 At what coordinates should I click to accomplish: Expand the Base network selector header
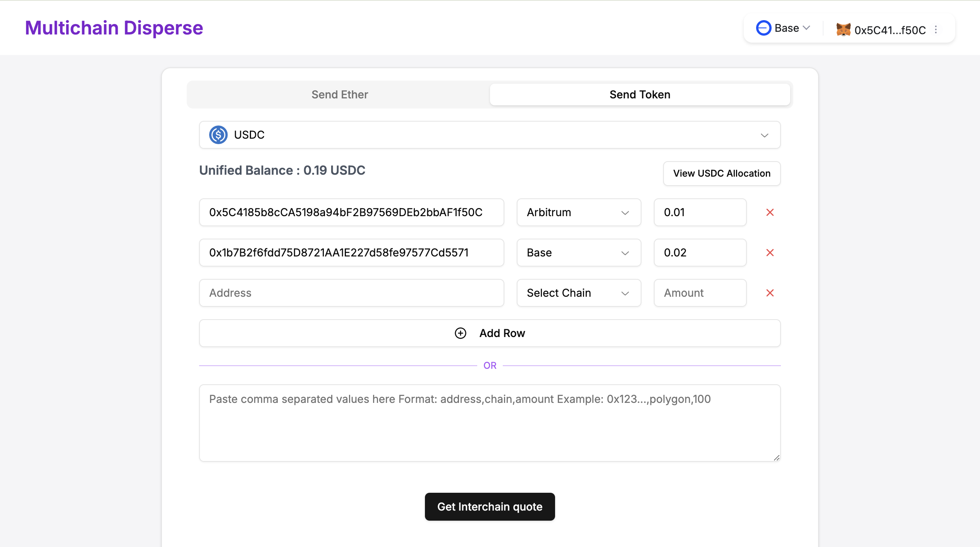coord(782,28)
